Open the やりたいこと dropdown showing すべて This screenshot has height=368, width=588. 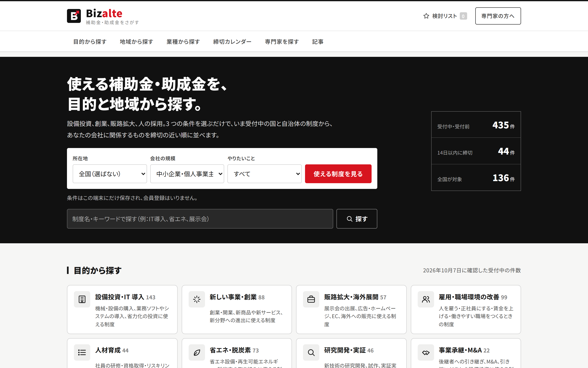tap(264, 174)
